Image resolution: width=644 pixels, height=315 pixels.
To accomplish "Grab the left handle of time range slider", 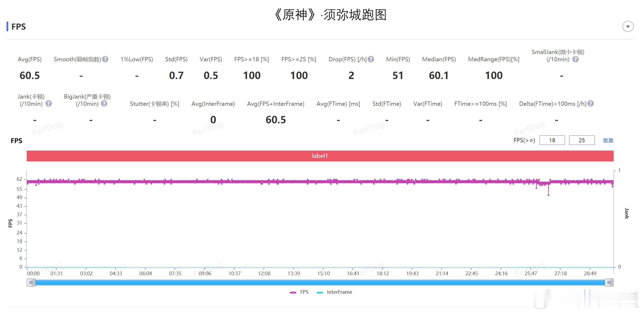I will (31, 283).
